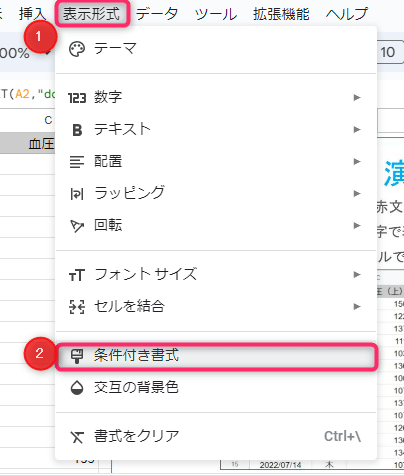The height and width of the screenshot is (476, 404).
Task: Click the font size field showing 10
Action: (390, 52)
